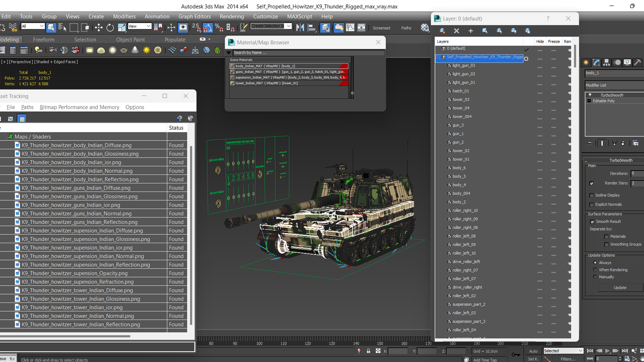Click the TurboSmooth Update button
The image size is (644, 362).
point(620,288)
